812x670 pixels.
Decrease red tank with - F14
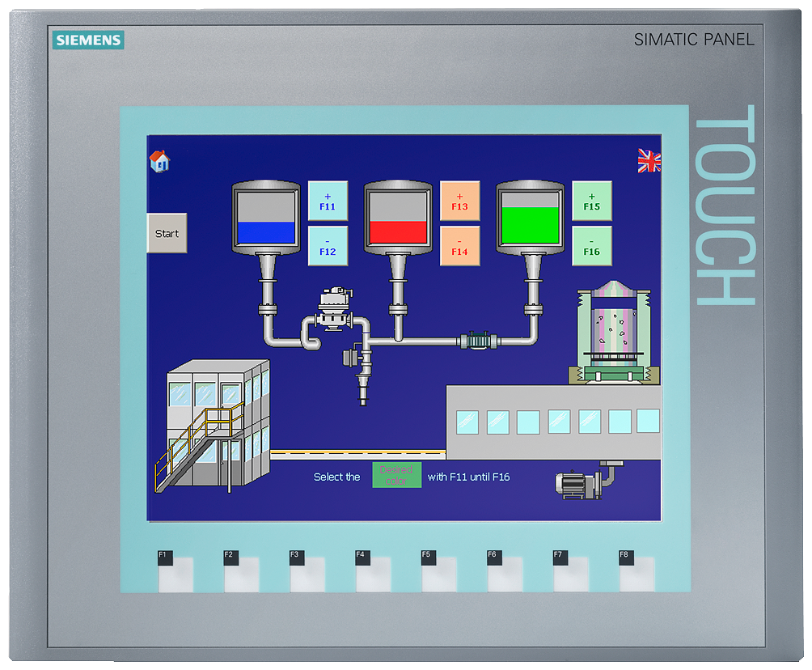tap(459, 246)
